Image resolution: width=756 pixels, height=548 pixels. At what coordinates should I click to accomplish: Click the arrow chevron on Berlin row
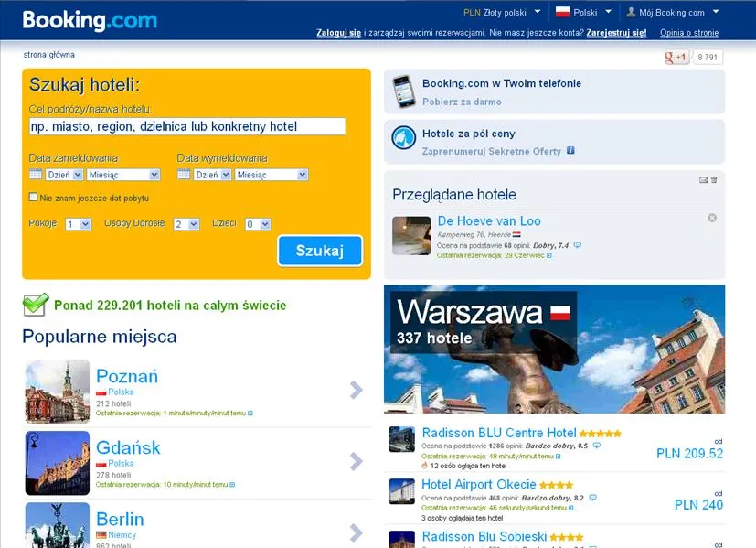tap(357, 532)
